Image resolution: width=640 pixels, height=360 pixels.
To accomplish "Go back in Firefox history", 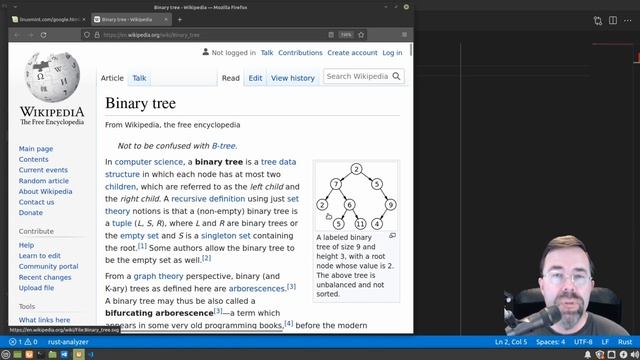I will [x=17, y=35].
